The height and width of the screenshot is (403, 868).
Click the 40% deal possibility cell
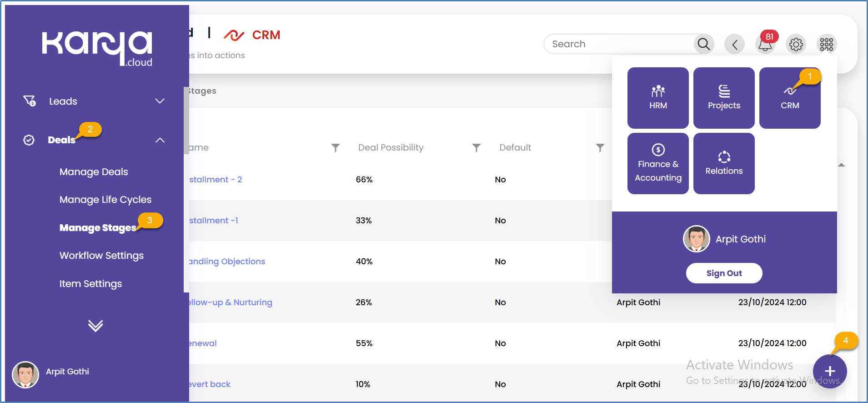[364, 262]
